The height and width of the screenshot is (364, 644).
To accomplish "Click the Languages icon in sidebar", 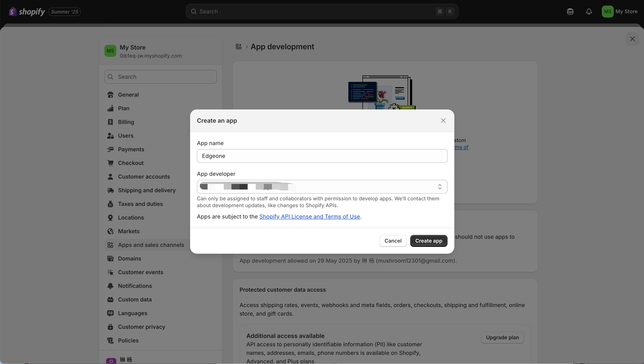I will (110, 313).
